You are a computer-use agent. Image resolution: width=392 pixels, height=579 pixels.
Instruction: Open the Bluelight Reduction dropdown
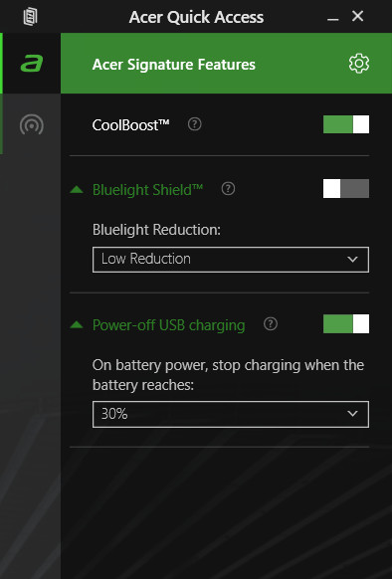(x=231, y=260)
